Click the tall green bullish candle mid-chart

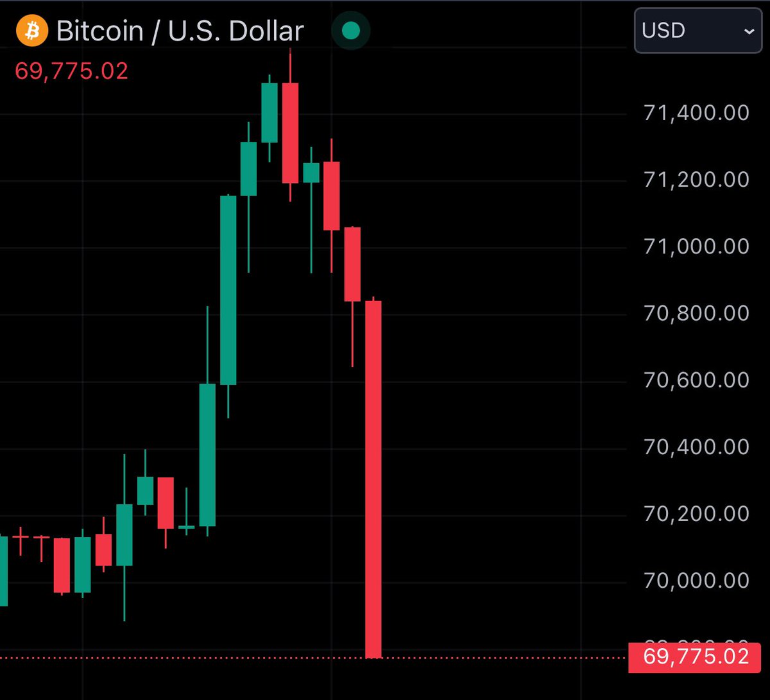[x=228, y=289]
